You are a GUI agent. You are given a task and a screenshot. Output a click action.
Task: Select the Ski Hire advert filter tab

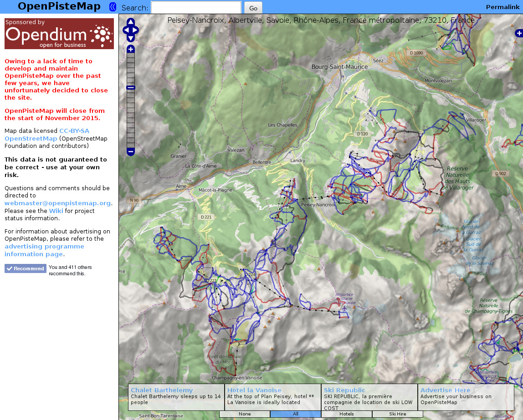pyautogui.click(x=398, y=414)
